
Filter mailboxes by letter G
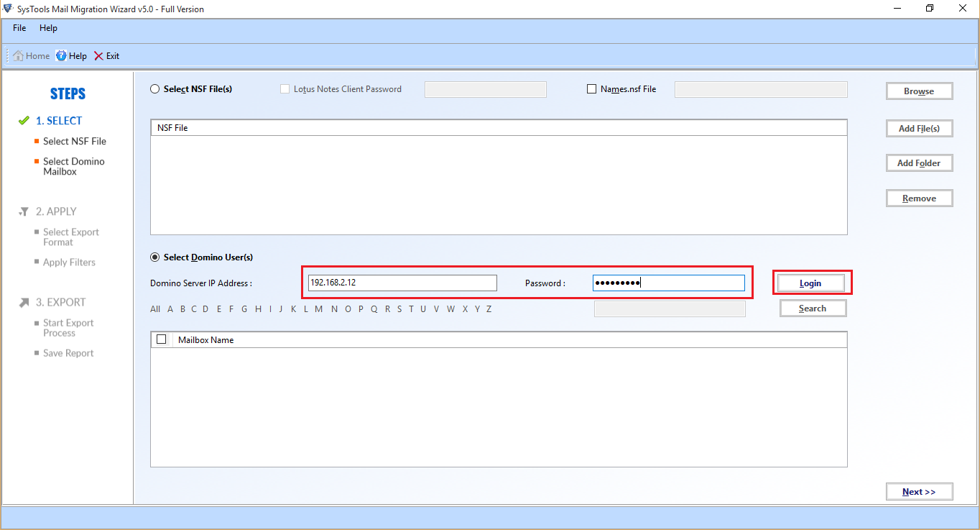tap(244, 309)
